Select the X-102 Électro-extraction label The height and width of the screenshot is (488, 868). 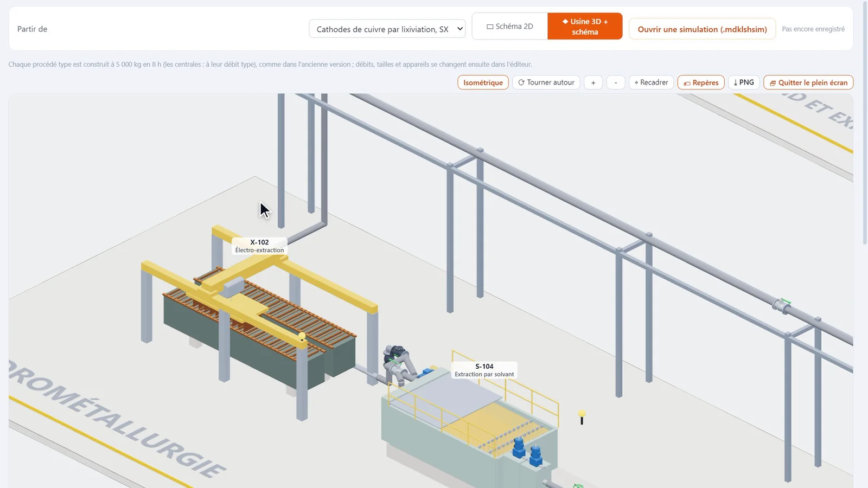pyautogui.click(x=259, y=246)
